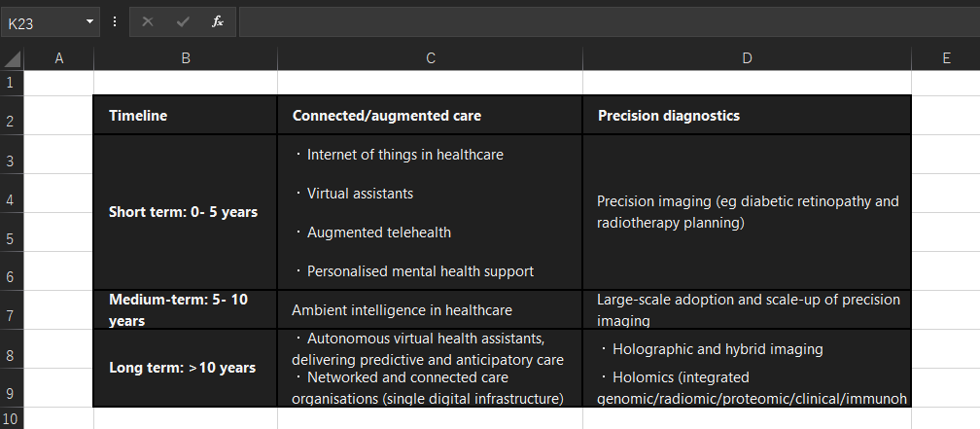Select row 2 header
980x429 pixels.
(x=11, y=122)
